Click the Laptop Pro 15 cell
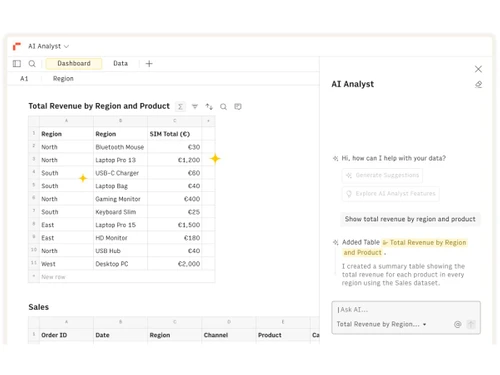The height and width of the screenshot is (375, 500). (120, 225)
